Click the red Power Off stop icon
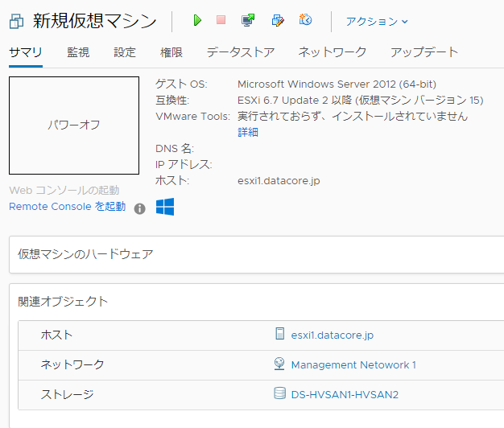Viewport: 504px width, 428px height. (x=221, y=20)
